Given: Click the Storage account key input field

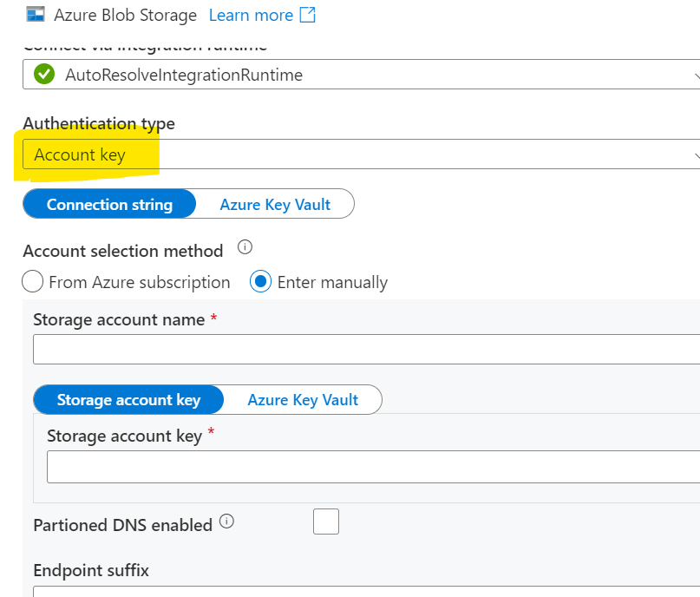Looking at the screenshot, I should pyautogui.click(x=373, y=467).
